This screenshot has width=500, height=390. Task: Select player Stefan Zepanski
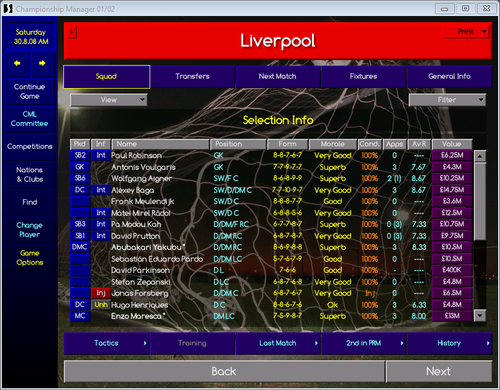click(141, 282)
